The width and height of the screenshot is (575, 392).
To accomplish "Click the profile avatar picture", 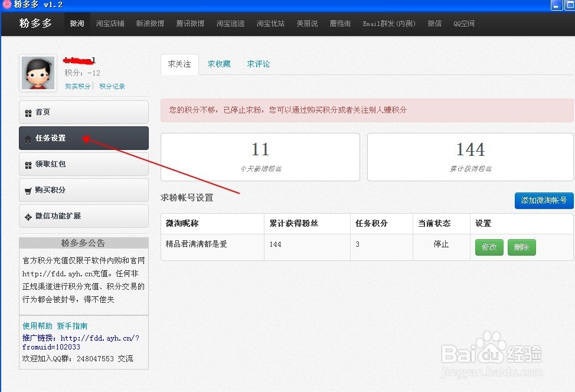I will 37,72.
